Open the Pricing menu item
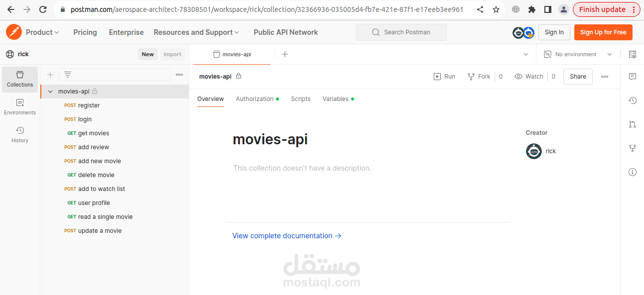644x295 pixels. coord(85,32)
